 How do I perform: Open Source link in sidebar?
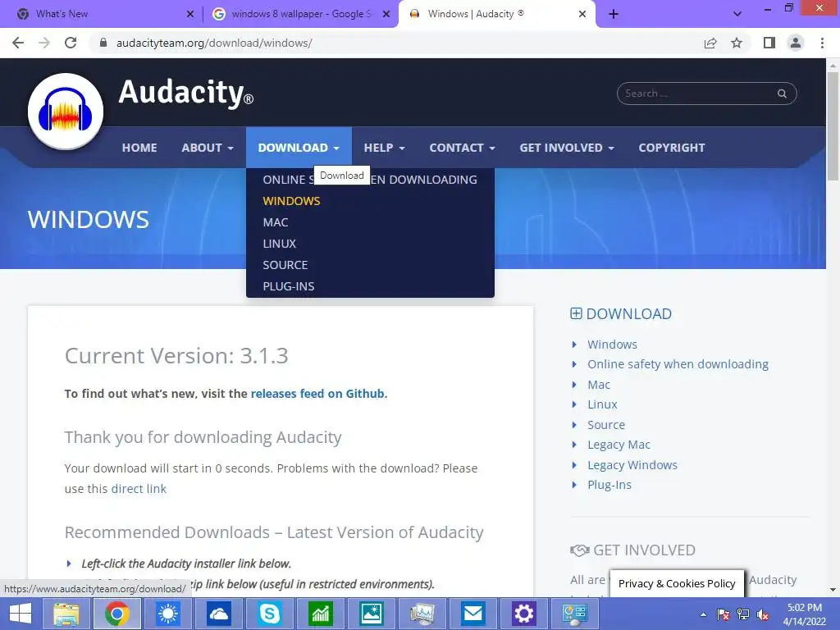point(606,425)
